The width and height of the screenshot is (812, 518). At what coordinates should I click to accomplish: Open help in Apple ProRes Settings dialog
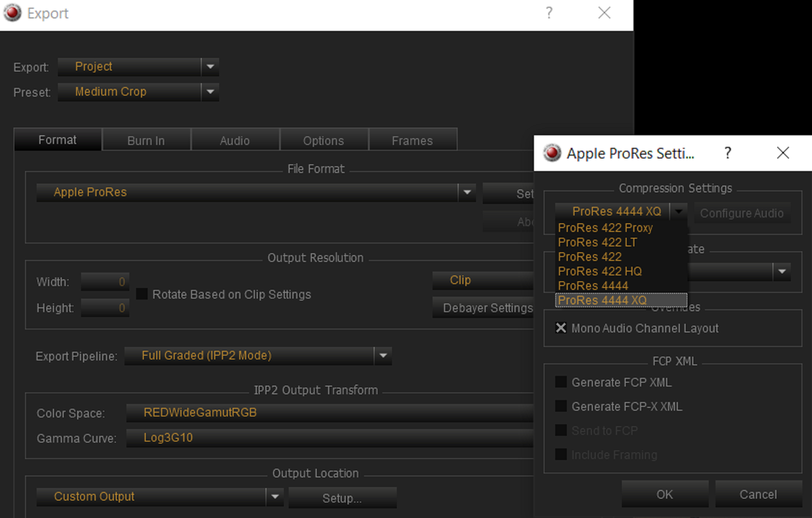pos(728,153)
